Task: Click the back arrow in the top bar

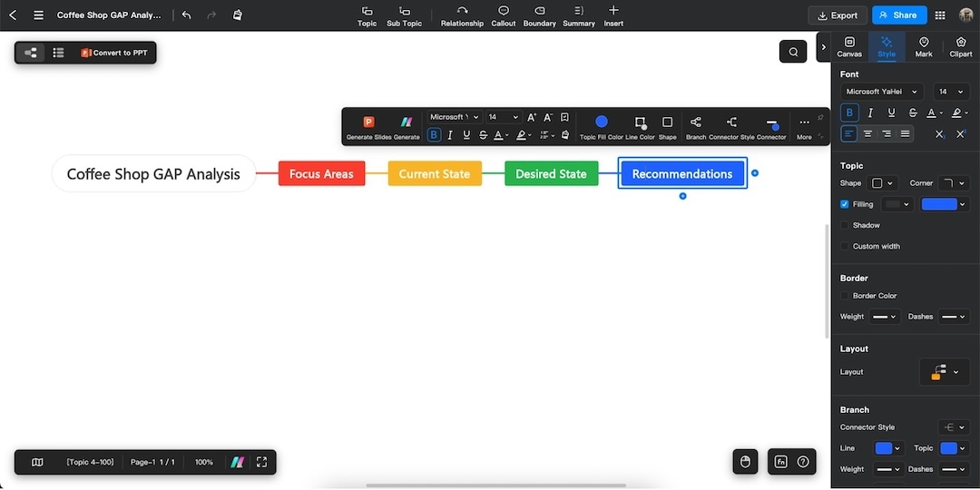Action: click(x=13, y=15)
